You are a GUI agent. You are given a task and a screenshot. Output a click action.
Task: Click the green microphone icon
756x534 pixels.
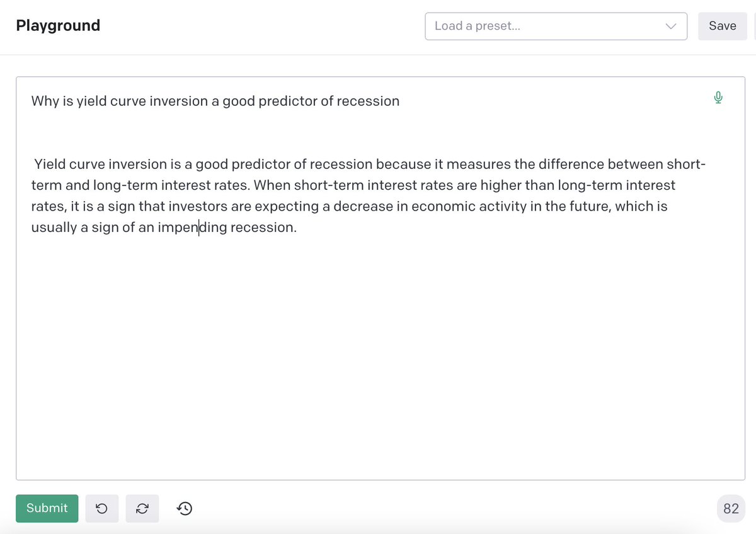(718, 98)
